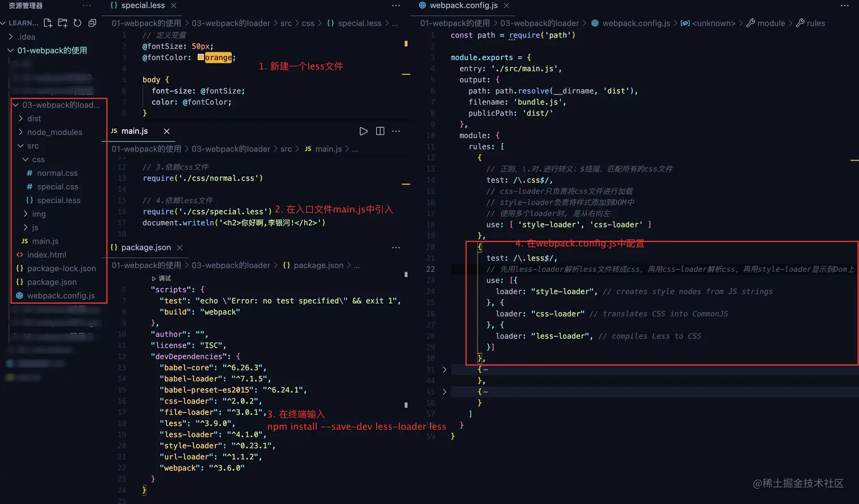859x504 pixels.
Task: Open special.css in explorer
Action: [x=57, y=187]
